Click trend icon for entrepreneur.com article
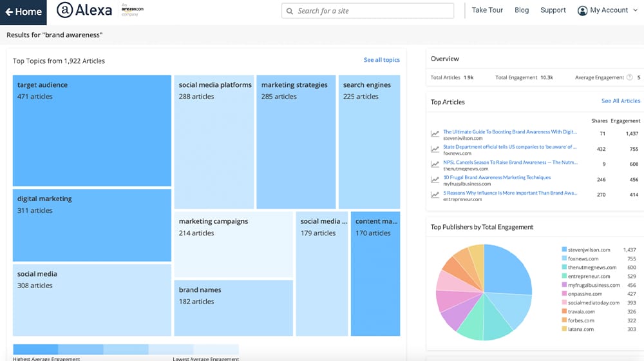Viewport: 644px width, 361px height. pos(435,195)
